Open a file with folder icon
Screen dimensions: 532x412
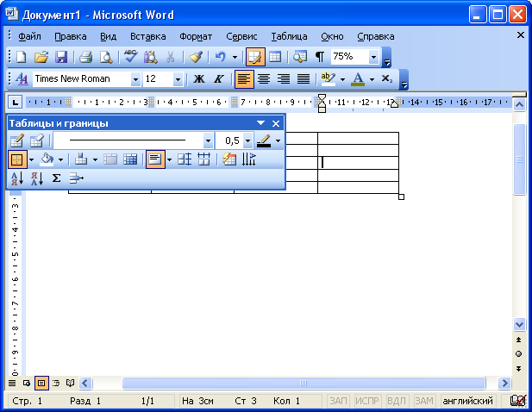point(41,57)
